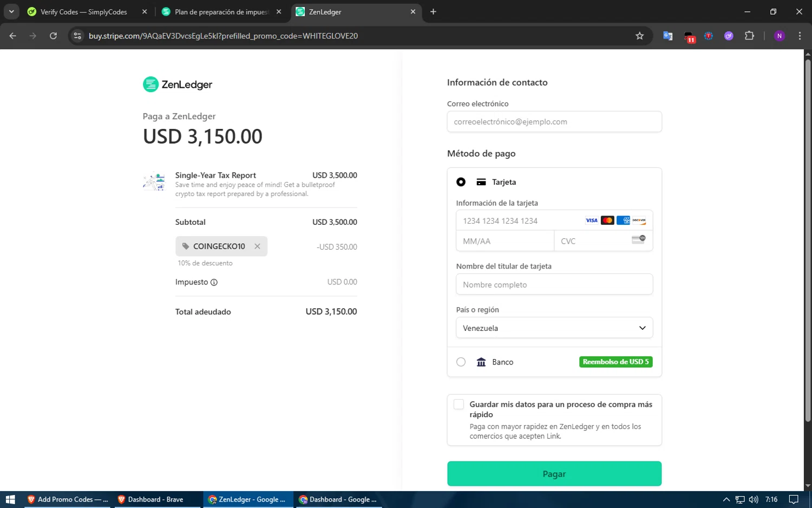Click the Single-Year Tax Report product thumbnail
812x508 pixels.
(154, 181)
